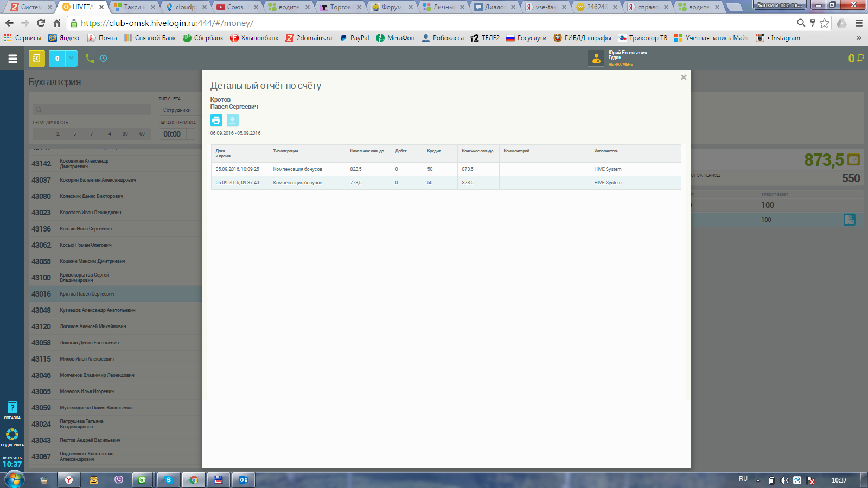Expand the blue counter dropdown arrow

point(72,59)
